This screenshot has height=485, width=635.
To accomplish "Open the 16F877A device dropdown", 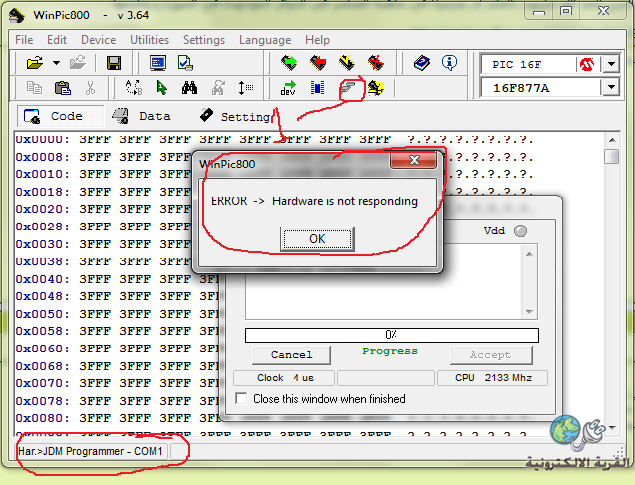I will 612,87.
